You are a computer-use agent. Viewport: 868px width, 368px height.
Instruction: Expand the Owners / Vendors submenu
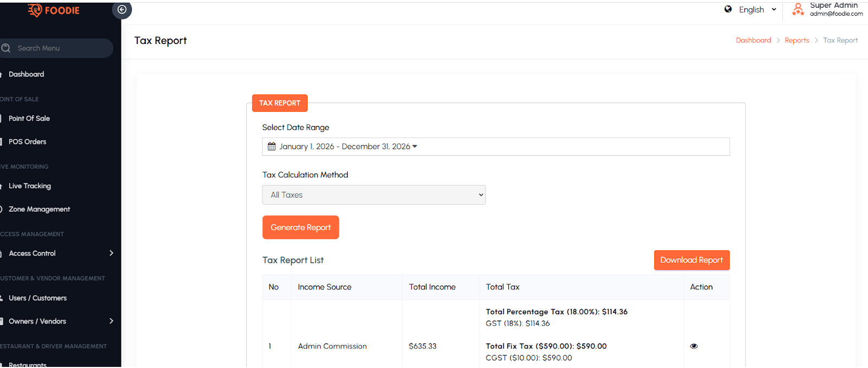pos(111,321)
